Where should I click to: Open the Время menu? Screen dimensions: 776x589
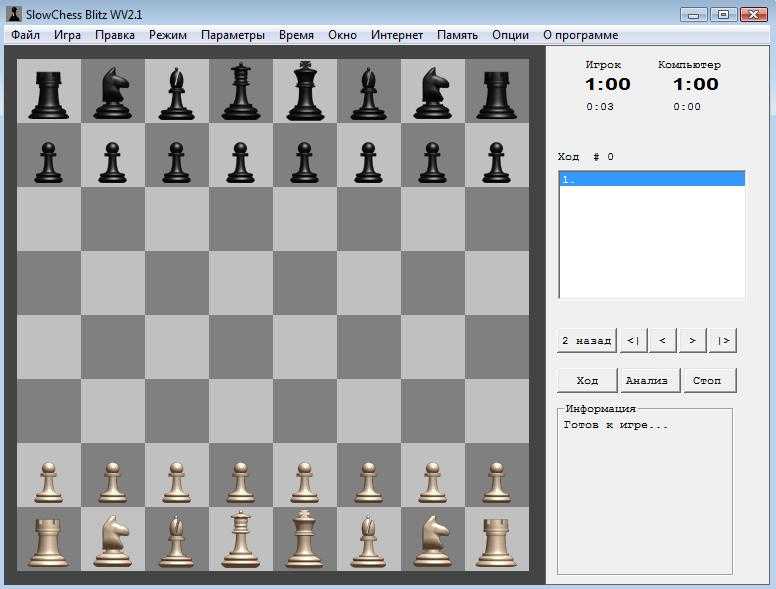[296, 35]
